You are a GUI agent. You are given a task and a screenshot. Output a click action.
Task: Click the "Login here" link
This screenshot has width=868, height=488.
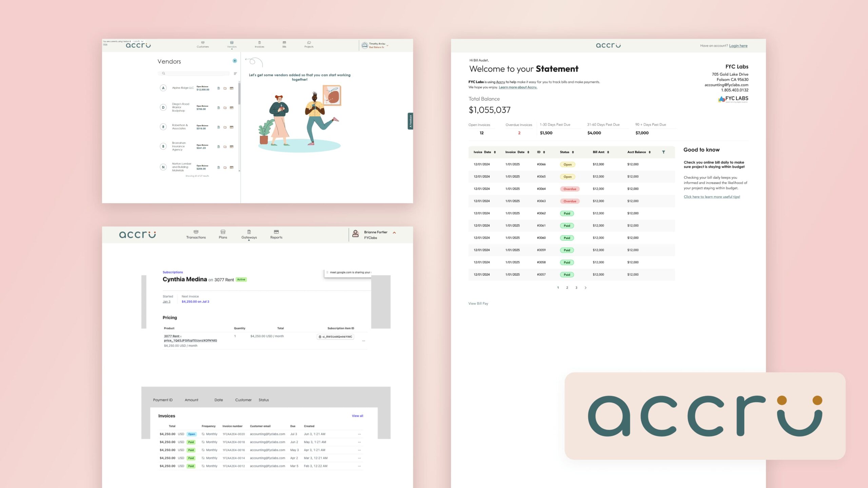pyautogui.click(x=738, y=46)
